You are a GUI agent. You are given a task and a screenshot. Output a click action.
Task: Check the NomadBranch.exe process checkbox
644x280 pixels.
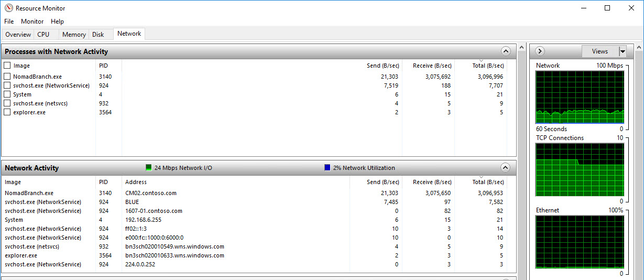(7, 77)
